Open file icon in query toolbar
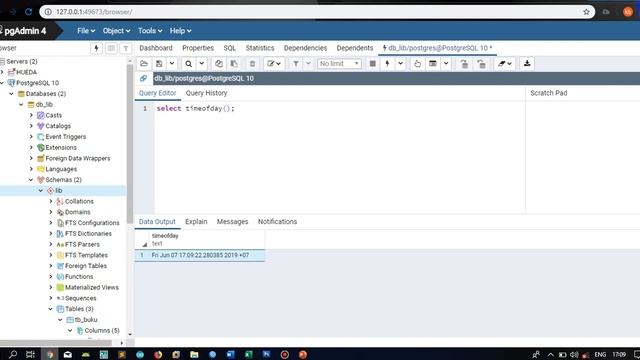The image size is (640, 360). click(144, 64)
